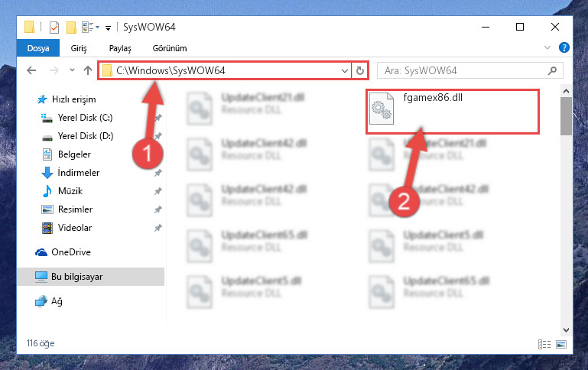588x370 pixels.
Task: Switch to details list view icon
Action: pyautogui.click(x=544, y=344)
